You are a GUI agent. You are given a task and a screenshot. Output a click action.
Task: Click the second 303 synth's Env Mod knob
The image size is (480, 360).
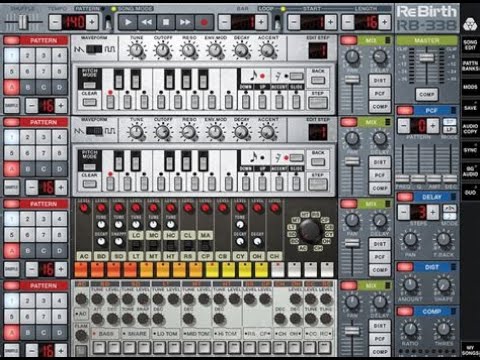click(215, 132)
